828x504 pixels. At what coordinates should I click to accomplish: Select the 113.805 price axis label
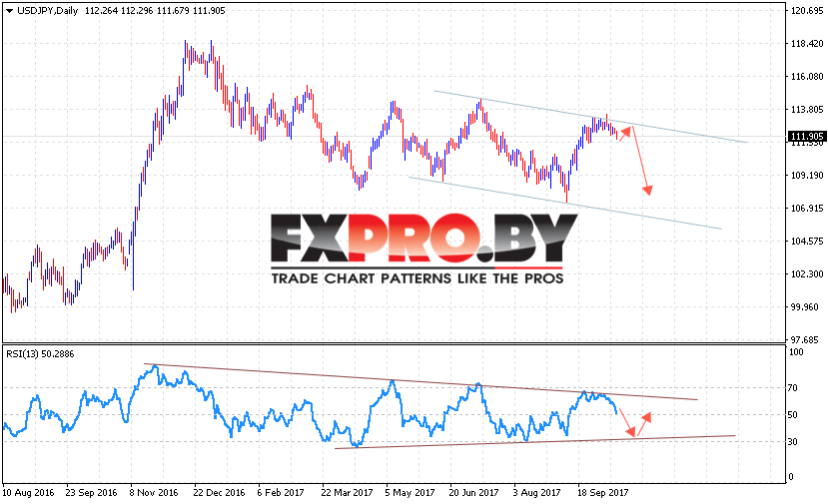(x=807, y=109)
